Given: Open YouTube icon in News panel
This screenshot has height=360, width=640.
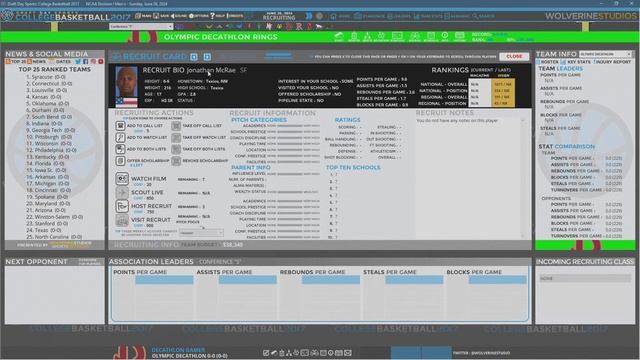Looking at the screenshot, I should pos(101,62).
